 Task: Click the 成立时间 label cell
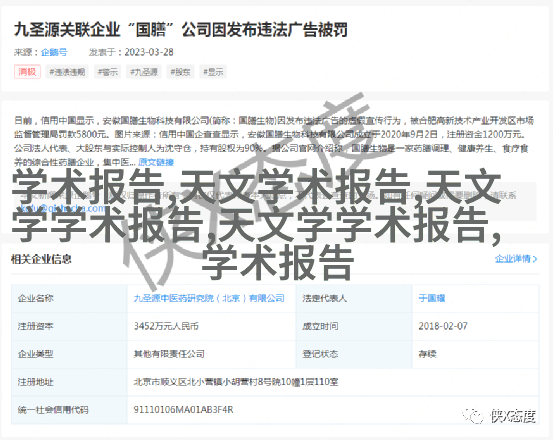coord(354,326)
